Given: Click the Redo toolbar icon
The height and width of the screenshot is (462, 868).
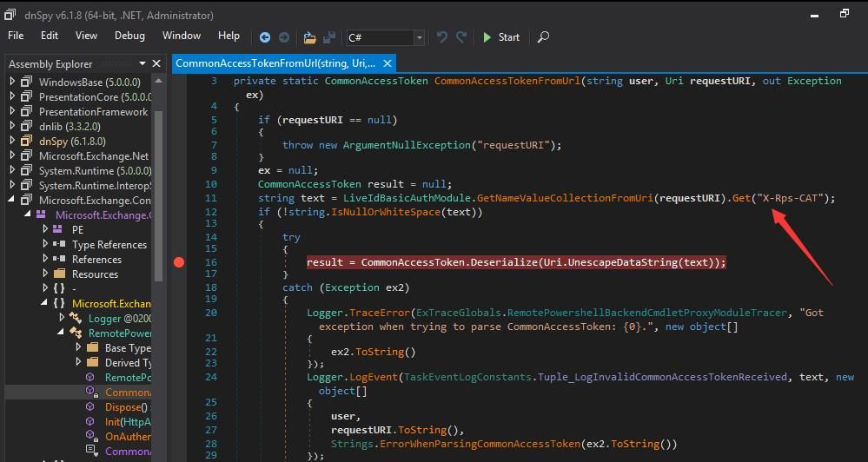Looking at the screenshot, I should [x=461, y=37].
